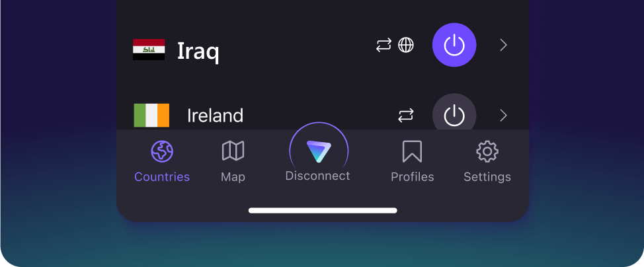
Task: Click the P2P arrows icon for Iraq
Action: (x=383, y=45)
